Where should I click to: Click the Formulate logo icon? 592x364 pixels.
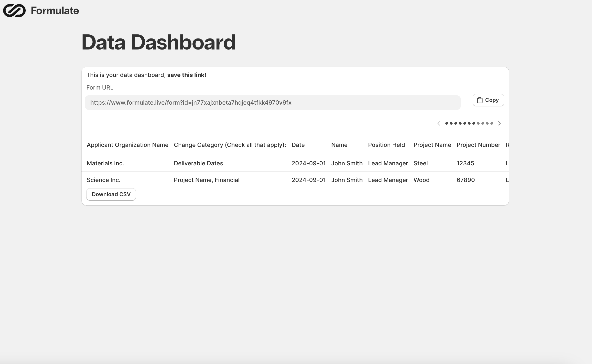[x=14, y=11]
